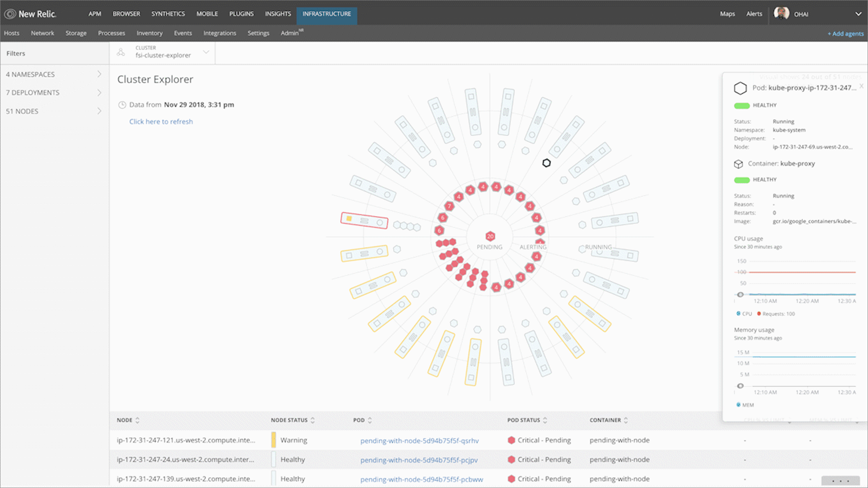Screen dimensions: 868x488
Task: Select the Infrastructure tab in navigation
Action: tap(327, 13)
